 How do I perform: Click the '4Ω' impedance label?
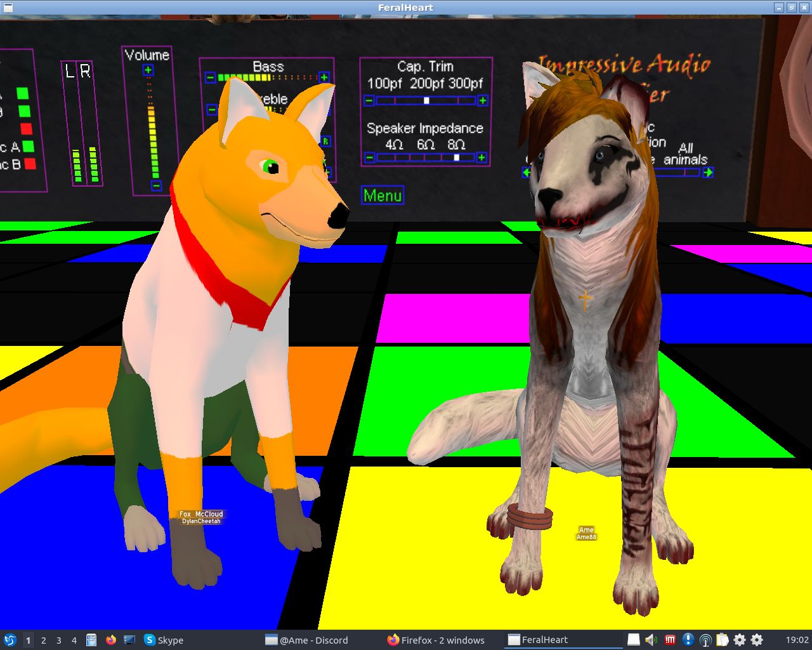pos(394,144)
